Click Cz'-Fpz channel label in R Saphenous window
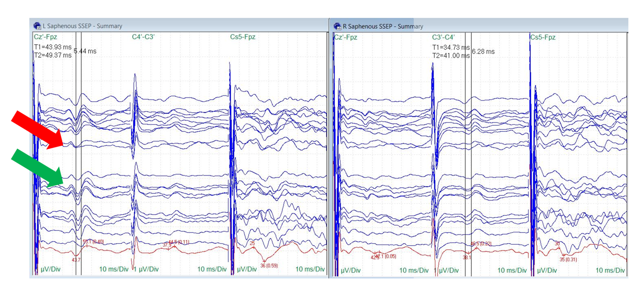The width and height of the screenshot is (644, 295). click(x=346, y=37)
